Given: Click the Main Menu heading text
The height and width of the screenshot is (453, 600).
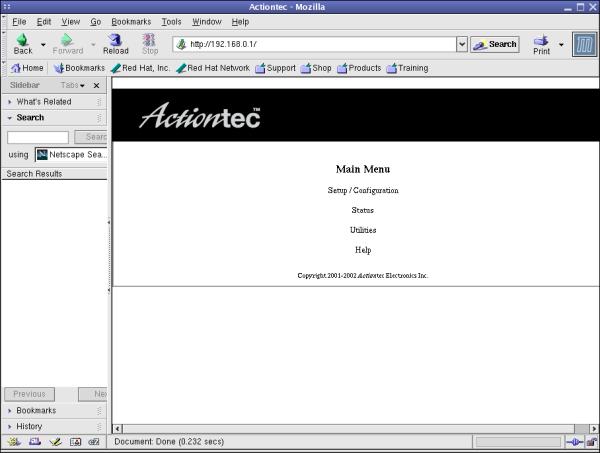Looking at the screenshot, I should pyautogui.click(x=363, y=169).
